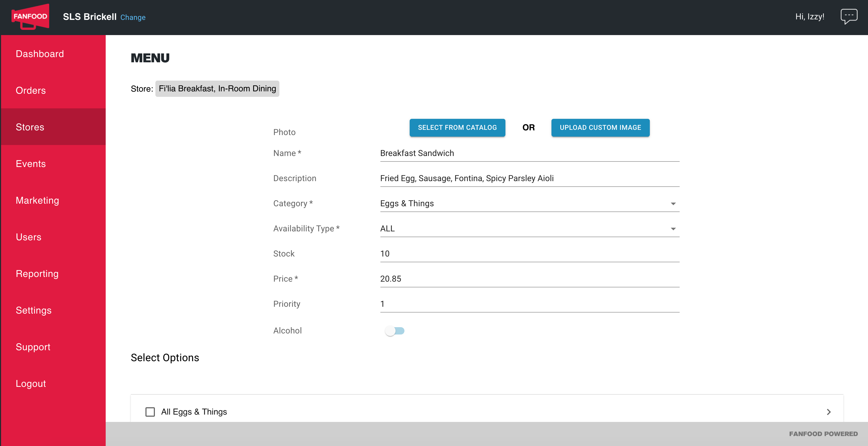Click the Change venue link
Viewport: 868px width, 446px height.
point(133,17)
